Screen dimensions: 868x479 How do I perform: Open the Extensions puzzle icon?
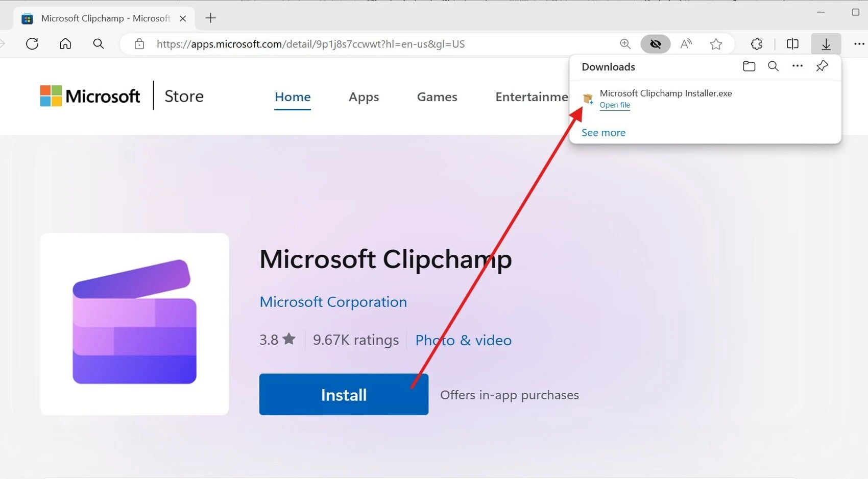[757, 44]
